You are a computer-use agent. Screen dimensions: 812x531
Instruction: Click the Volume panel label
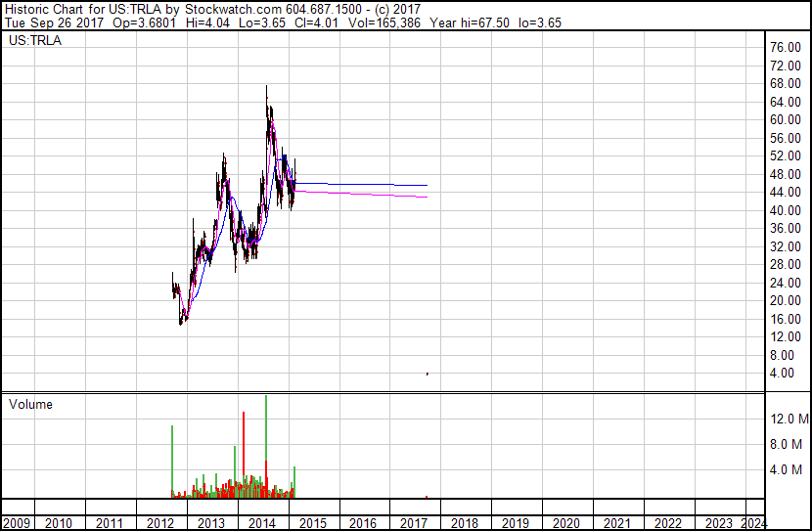point(30,405)
